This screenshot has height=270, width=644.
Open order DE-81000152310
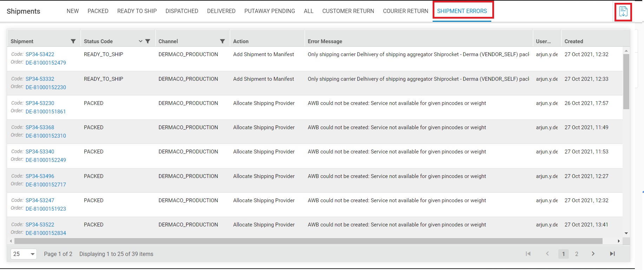[x=46, y=136]
